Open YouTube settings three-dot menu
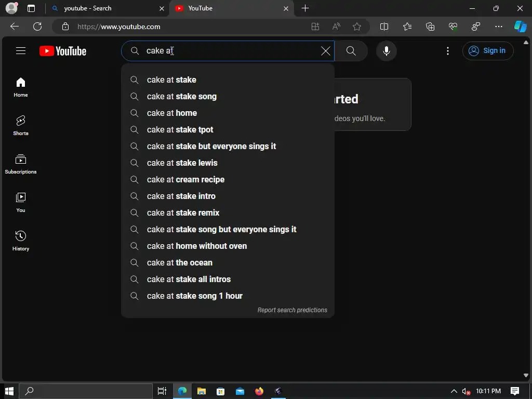Viewport: 532px width, 399px height. 447,51
